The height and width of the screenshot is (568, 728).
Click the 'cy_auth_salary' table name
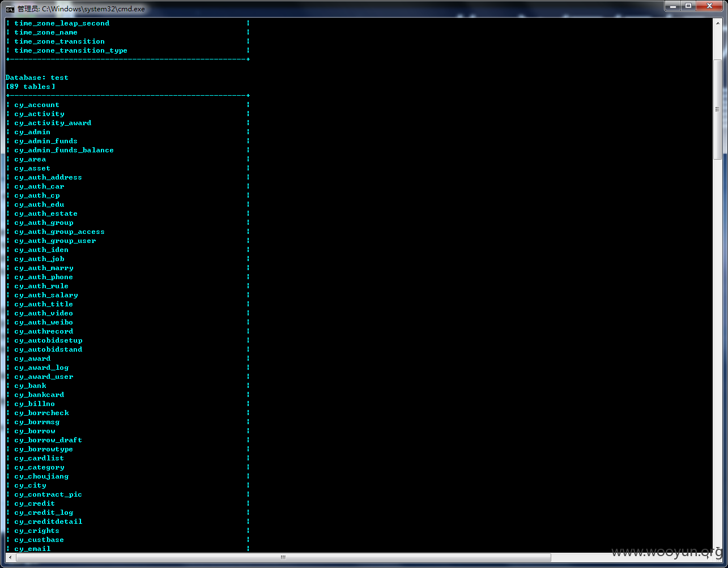pyautogui.click(x=46, y=295)
